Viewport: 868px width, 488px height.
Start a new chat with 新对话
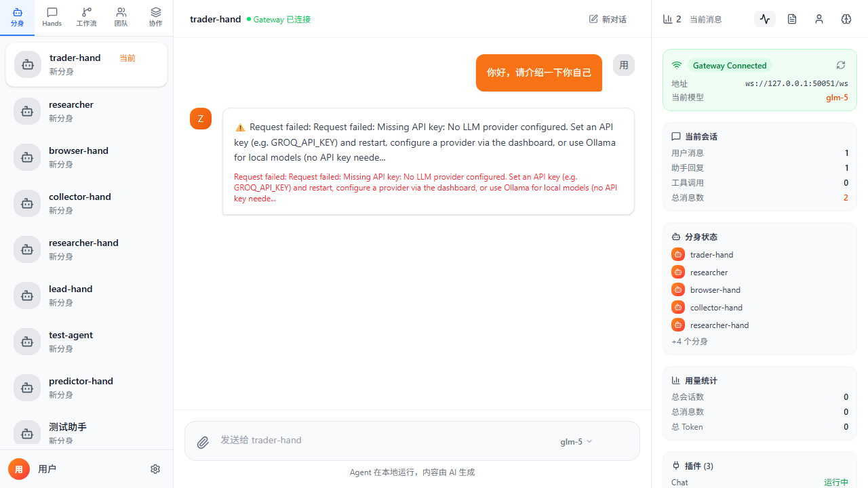click(608, 19)
